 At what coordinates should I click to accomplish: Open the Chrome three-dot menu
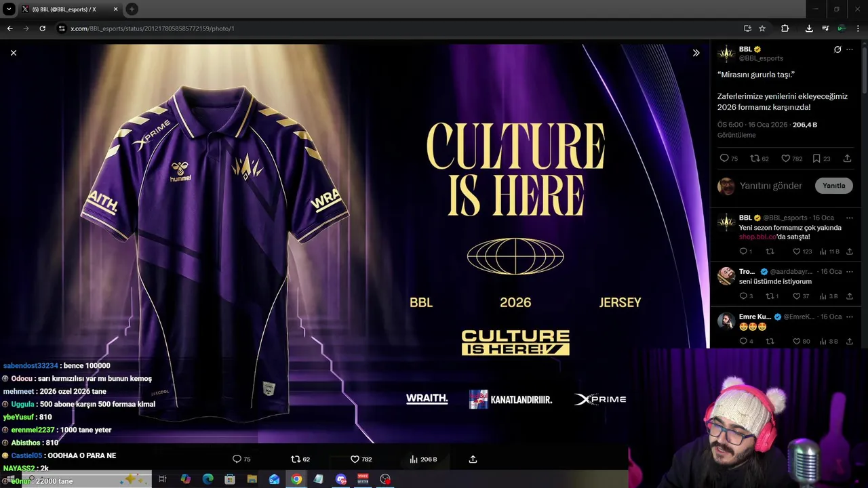[x=858, y=28]
